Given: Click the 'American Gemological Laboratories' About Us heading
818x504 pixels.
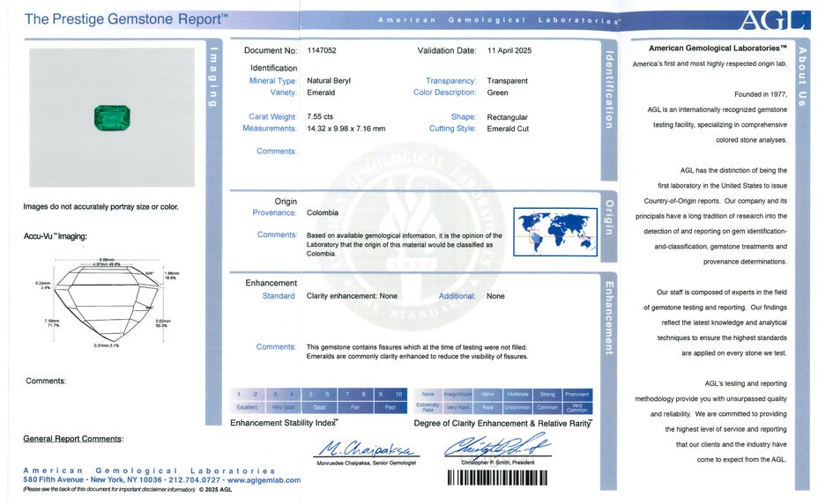Looking at the screenshot, I should point(718,48).
